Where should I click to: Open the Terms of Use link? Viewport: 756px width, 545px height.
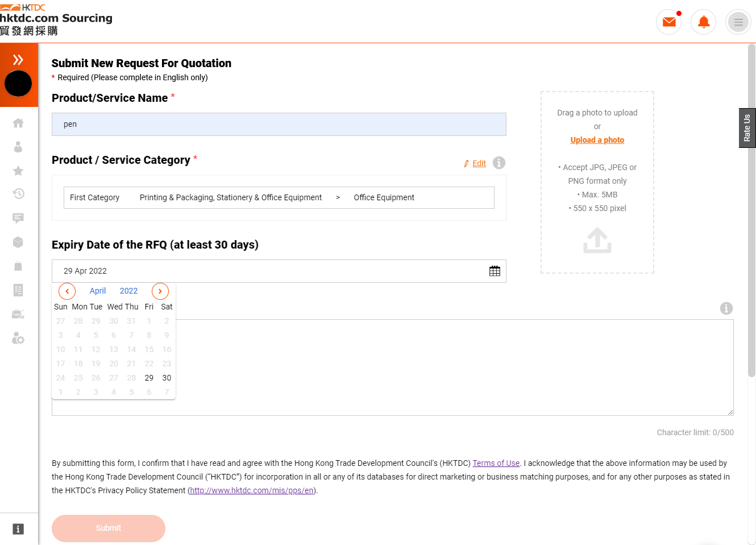[496, 463]
